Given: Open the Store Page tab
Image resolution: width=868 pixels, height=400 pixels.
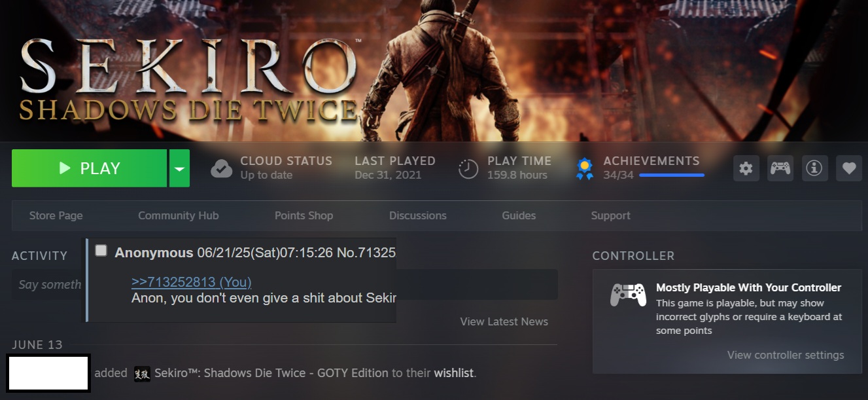Looking at the screenshot, I should [x=56, y=215].
